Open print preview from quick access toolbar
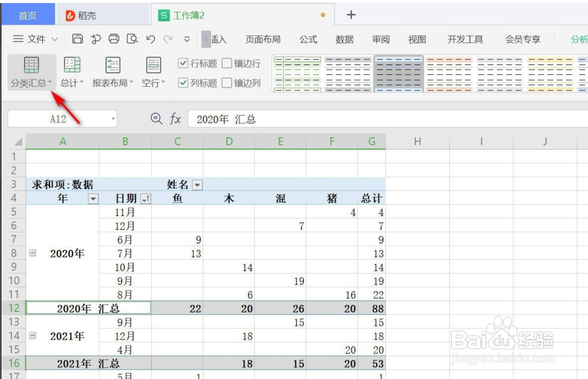The width and height of the screenshot is (588, 379). pyautogui.click(x=133, y=39)
